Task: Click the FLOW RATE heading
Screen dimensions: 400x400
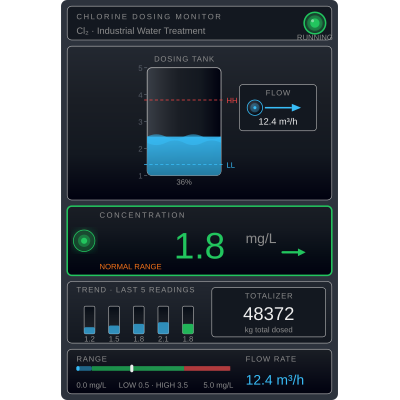Action: pos(271,359)
